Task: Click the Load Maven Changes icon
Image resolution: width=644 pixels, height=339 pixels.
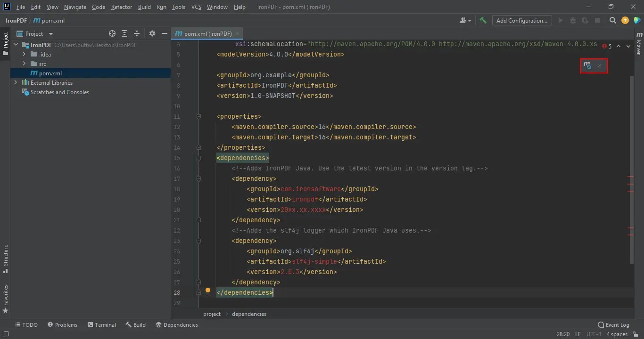Action: click(x=587, y=66)
